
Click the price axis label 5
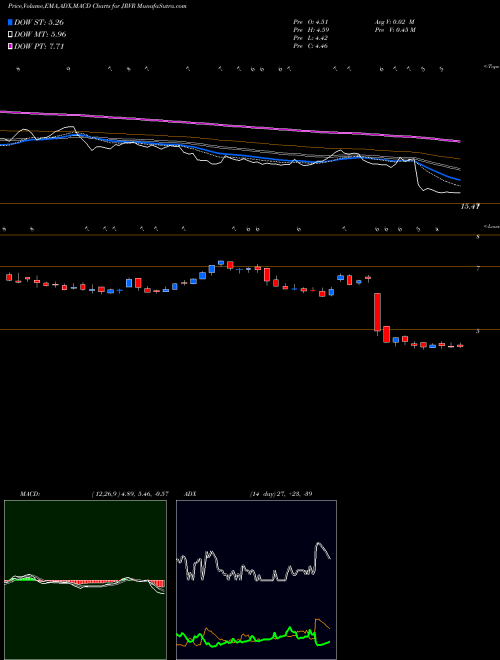tap(478, 331)
